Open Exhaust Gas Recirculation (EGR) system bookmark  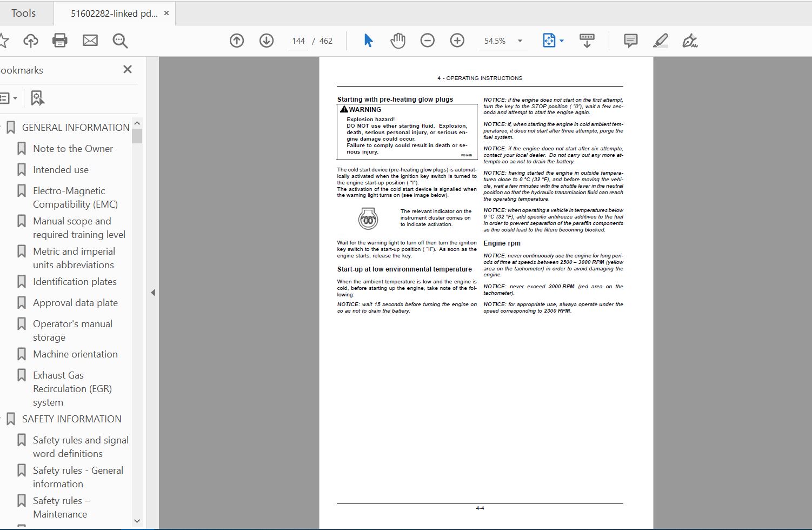(x=72, y=389)
